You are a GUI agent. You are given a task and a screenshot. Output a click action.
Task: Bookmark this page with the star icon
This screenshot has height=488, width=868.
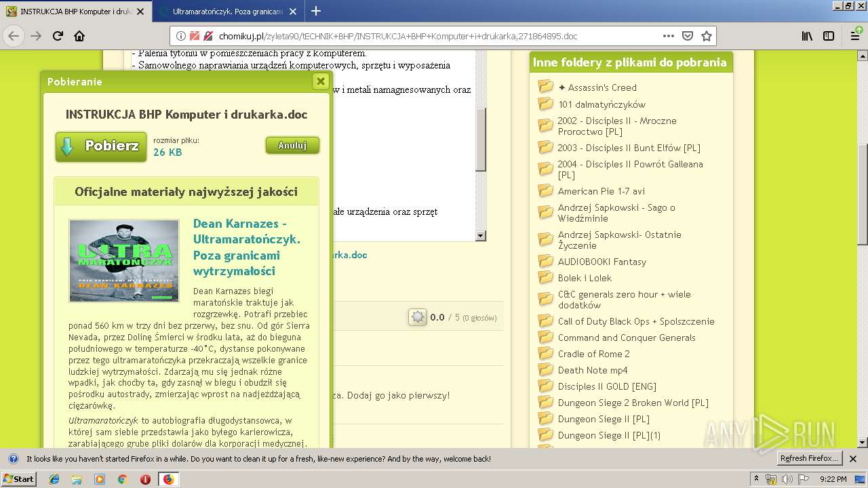[707, 36]
